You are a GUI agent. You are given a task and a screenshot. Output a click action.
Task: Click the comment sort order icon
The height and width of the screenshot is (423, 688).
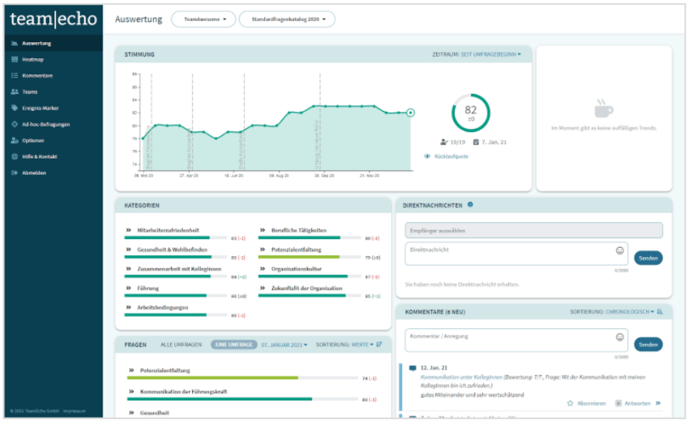click(x=659, y=312)
